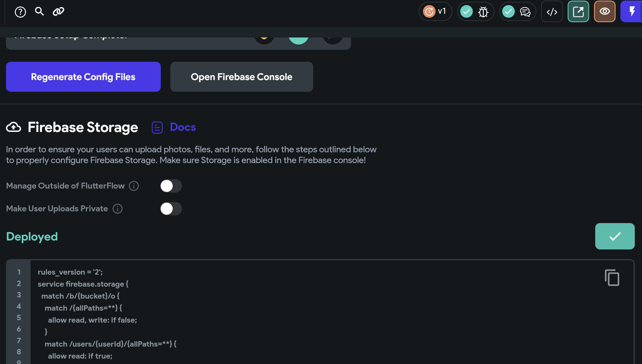Click info icon next to Manage Outside of FlutterFlow
This screenshot has width=642, height=364.
coord(134,186)
